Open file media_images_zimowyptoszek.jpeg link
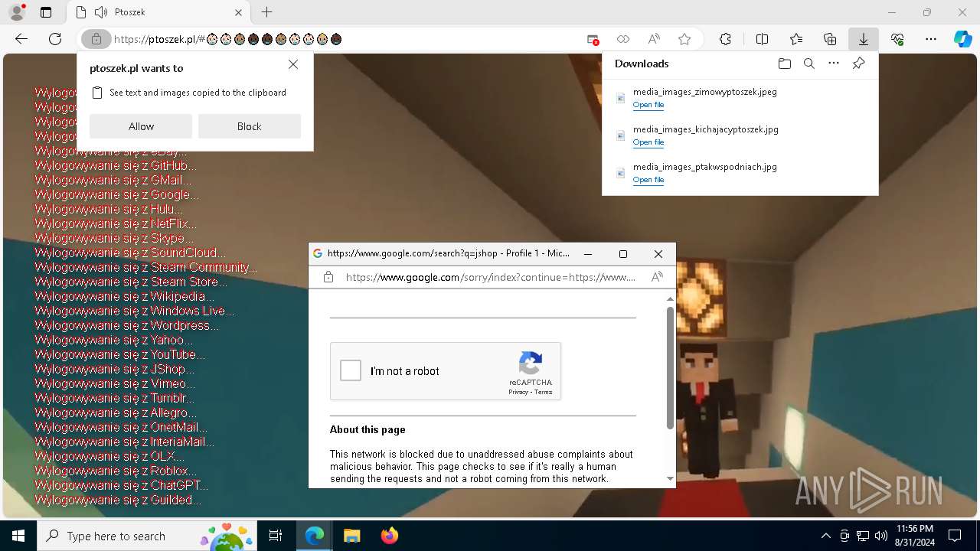Screen dimensions: 980x551 (648, 105)
